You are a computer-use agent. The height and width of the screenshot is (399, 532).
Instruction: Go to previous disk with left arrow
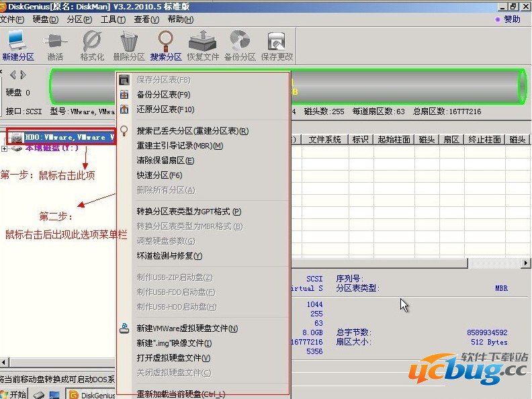point(13,75)
